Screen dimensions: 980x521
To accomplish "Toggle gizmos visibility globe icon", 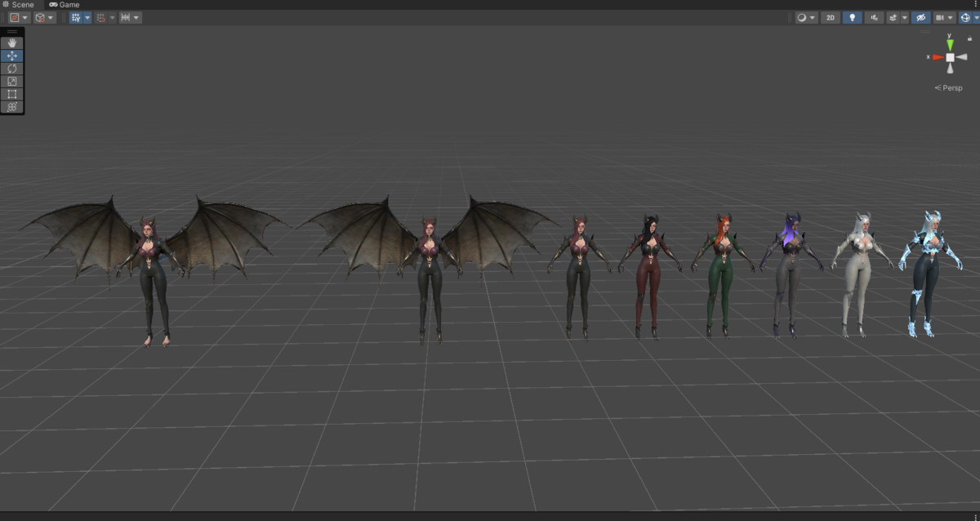I will tap(964, 17).
